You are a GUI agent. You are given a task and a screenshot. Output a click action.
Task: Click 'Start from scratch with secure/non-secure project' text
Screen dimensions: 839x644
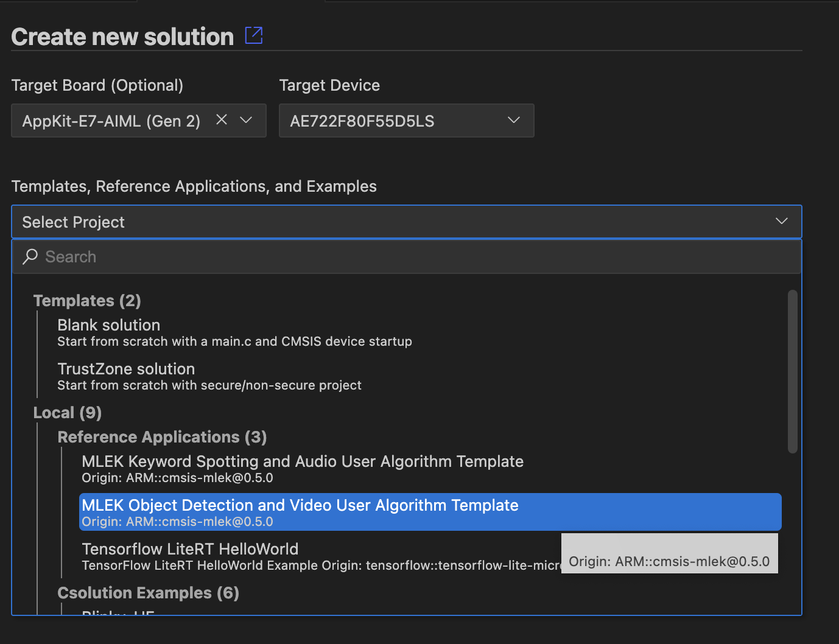click(209, 385)
